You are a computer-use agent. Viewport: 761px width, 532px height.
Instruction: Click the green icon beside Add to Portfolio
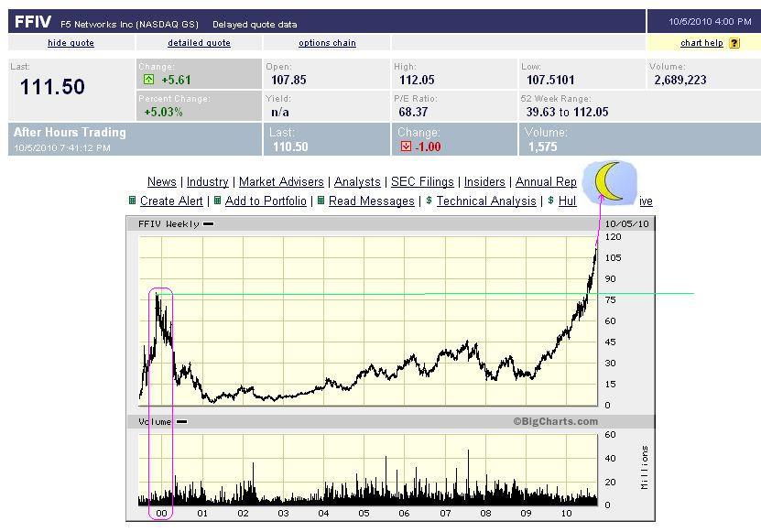[217, 200]
